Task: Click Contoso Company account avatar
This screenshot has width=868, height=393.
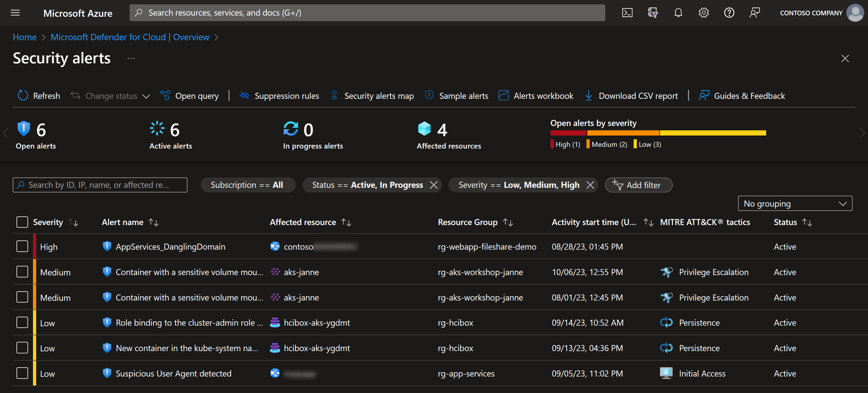Action: pyautogui.click(x=855, y=13)
